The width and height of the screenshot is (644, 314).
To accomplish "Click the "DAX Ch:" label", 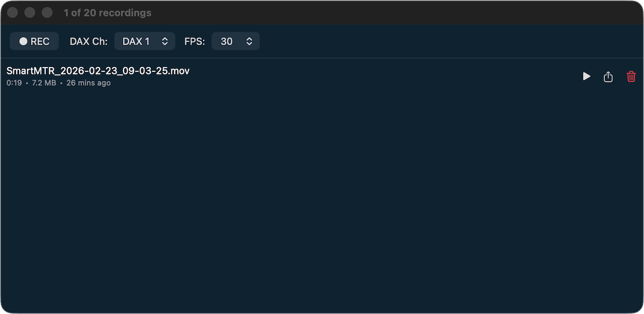I will coord(89,41).
